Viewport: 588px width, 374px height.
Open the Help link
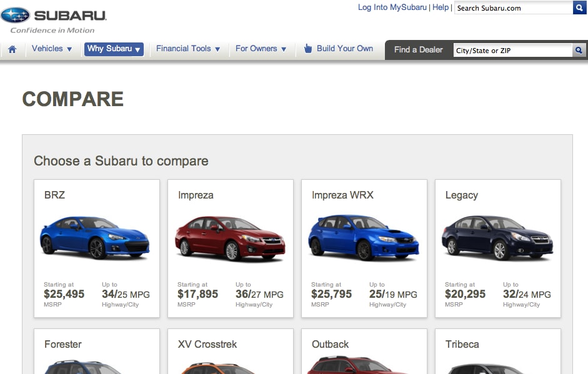pos(441,7)
